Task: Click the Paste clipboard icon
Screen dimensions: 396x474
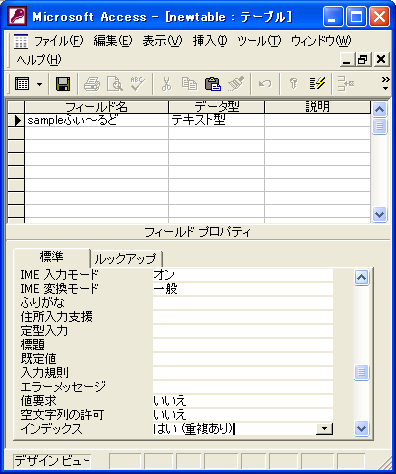Action: pyautogui.click(x=213, y=84)
